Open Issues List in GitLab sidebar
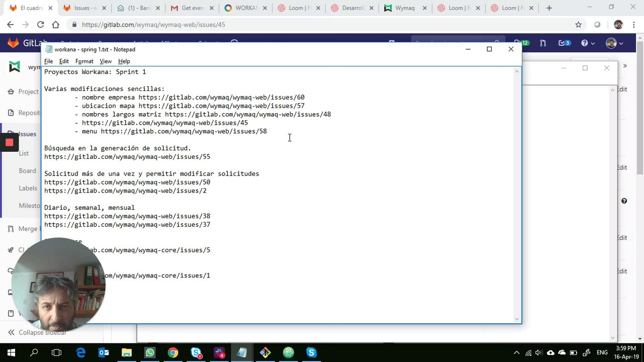This screenshot has height=362, width=644. tap(24, 153)
